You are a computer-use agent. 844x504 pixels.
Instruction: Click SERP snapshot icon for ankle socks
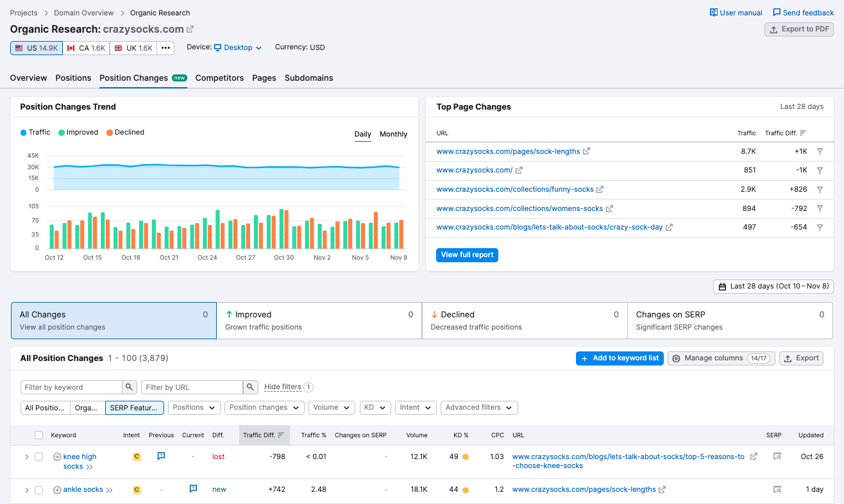click(x=777, y=489)
